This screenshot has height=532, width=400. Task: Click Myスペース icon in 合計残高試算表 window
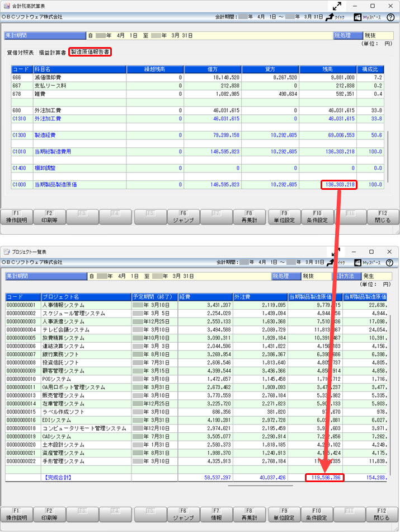click(368, 17)
